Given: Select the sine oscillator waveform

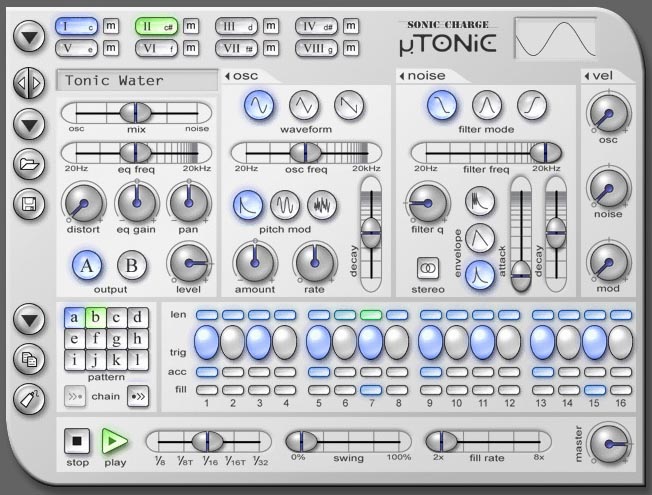Looking at the screenshot, I should (x=259, y=105).
